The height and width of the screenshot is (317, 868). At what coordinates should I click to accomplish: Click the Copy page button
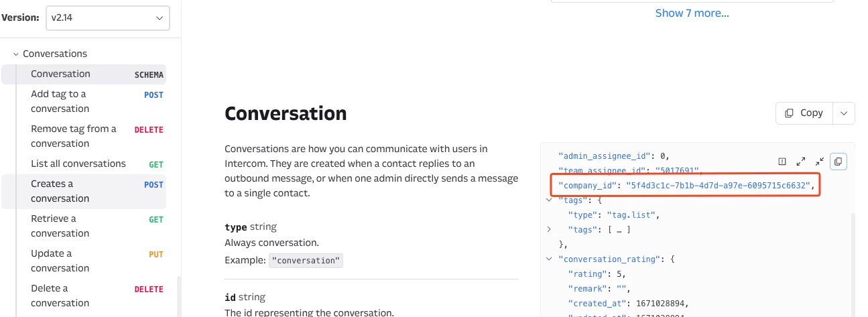[x=804, y=113]
